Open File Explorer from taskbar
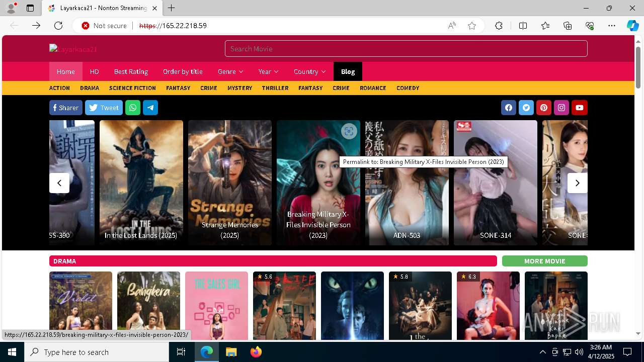This screenshot has height=362, width=644. pyautogui.click(x=231, y=352)
